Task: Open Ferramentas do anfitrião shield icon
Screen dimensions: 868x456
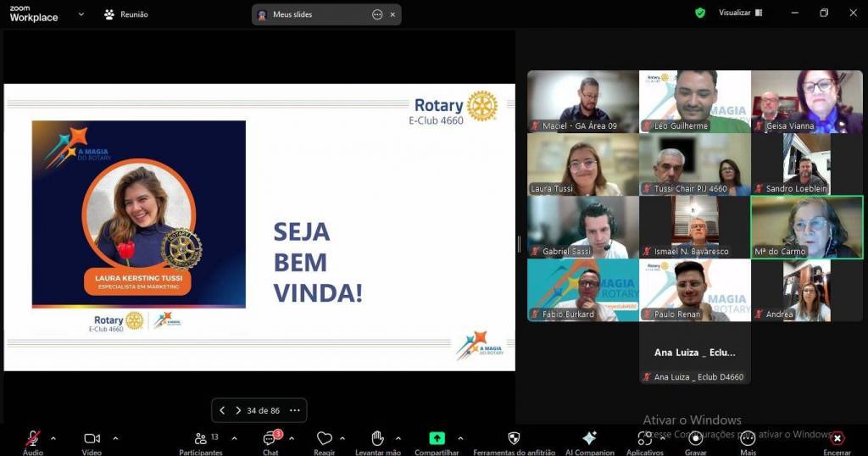Action: coord(514,439)
